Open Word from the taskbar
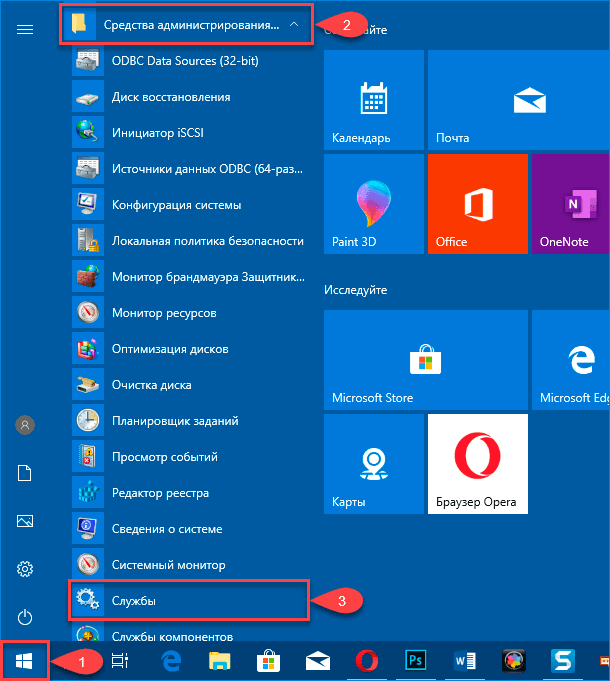Image resolution: width=610 pixels, height=681 pixels. pos(465,661)
